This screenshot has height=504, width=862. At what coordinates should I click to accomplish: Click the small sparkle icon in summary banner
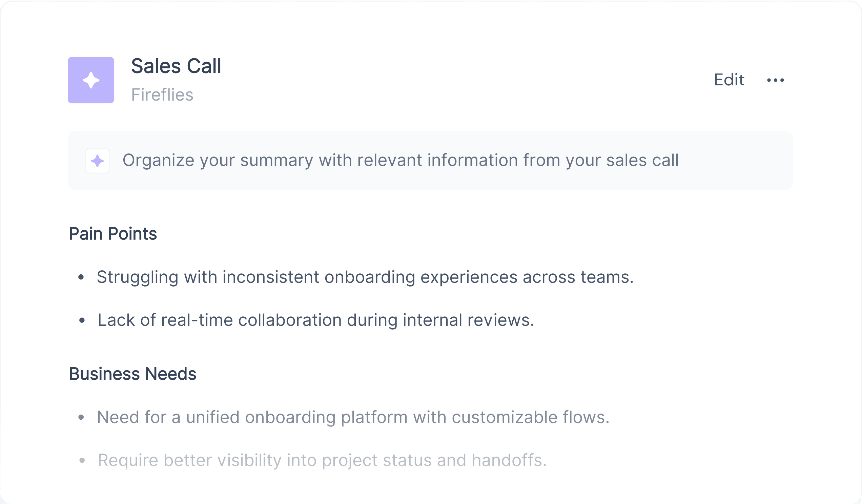pyautogui.click(x=98, y=161)
